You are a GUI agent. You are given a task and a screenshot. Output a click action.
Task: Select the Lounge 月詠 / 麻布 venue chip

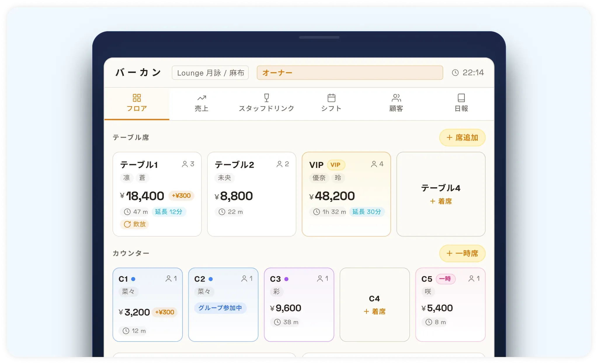pyautogui.click(x=210, y=73)
